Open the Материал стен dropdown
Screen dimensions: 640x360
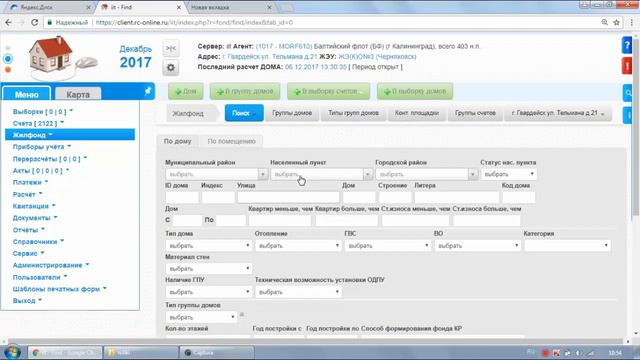point(209,269)
